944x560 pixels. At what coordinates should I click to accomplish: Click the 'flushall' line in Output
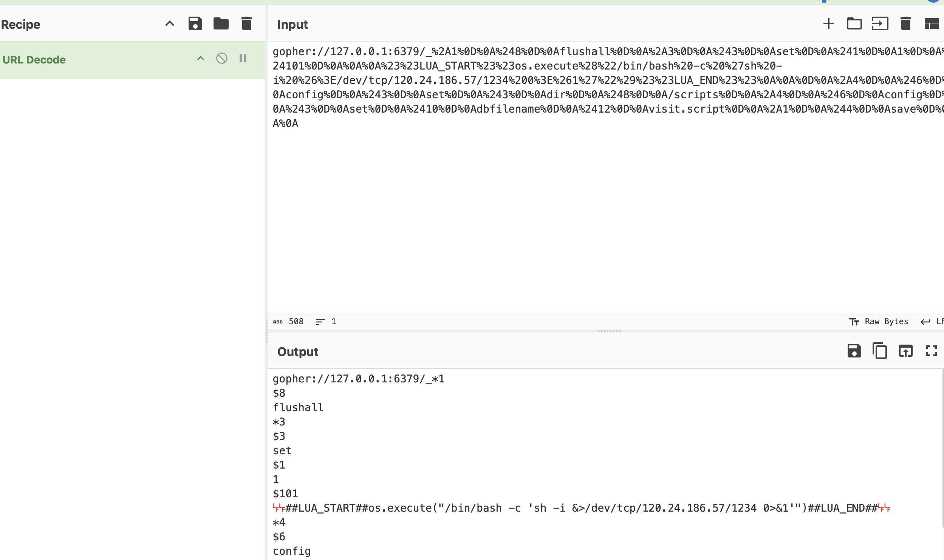298,408
